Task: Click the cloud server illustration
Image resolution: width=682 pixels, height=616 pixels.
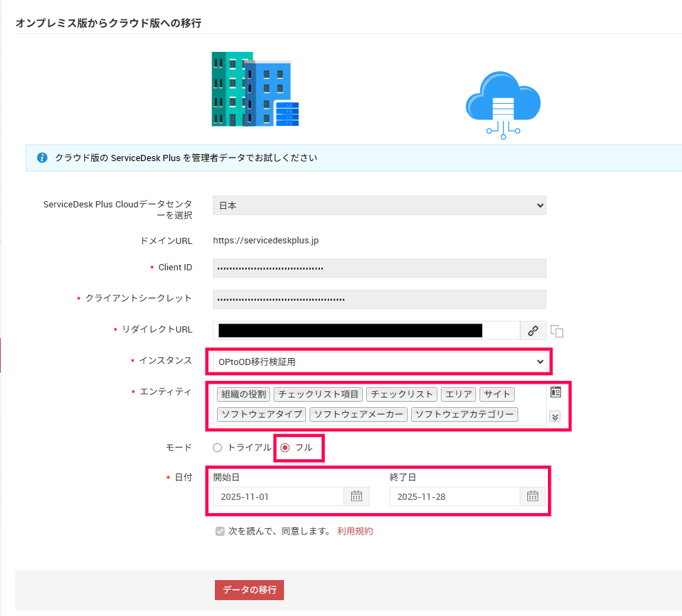Action: pos(503,105)
